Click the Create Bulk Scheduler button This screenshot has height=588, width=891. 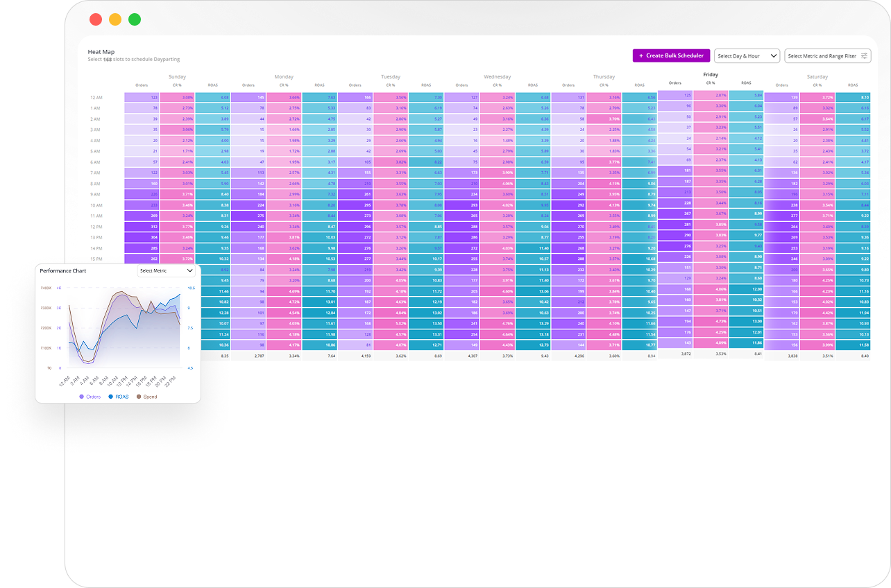(670, 55)
